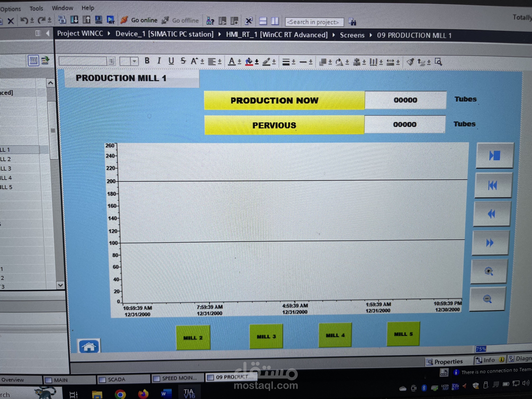Click Screens in the breadcrumb path
Screen dimensions: 532x399
tap(352, 35)
